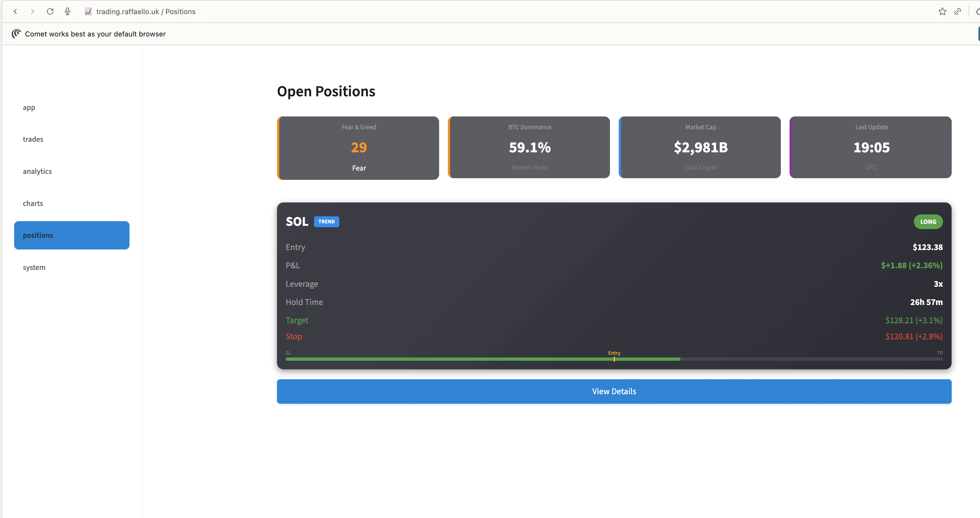Bookmark the page with the star icon
The height and width of the screenshot is (518, 980).
pos(942,11)
